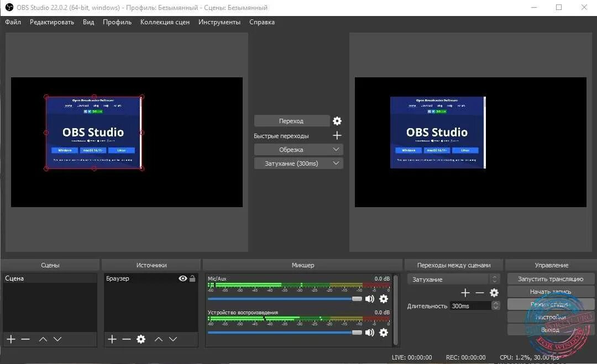Open the Вид menu
This screenshot has height=364, width=597.
(88, 22)
